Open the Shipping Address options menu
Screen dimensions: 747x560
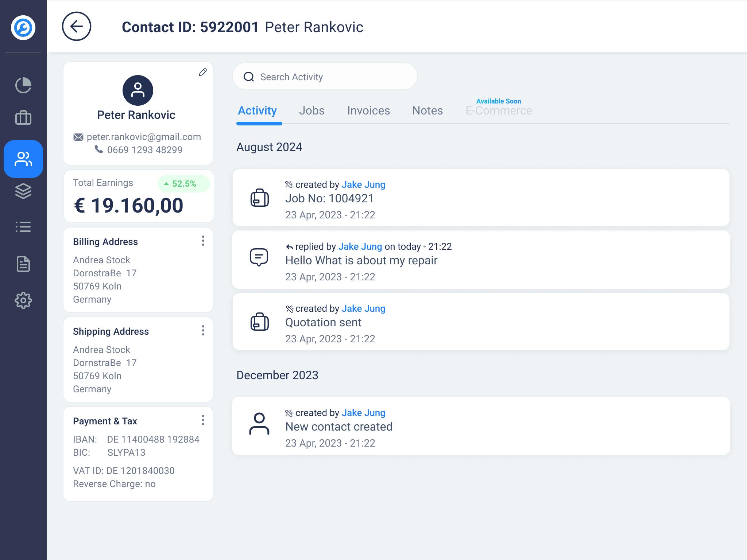click(203, 331)
